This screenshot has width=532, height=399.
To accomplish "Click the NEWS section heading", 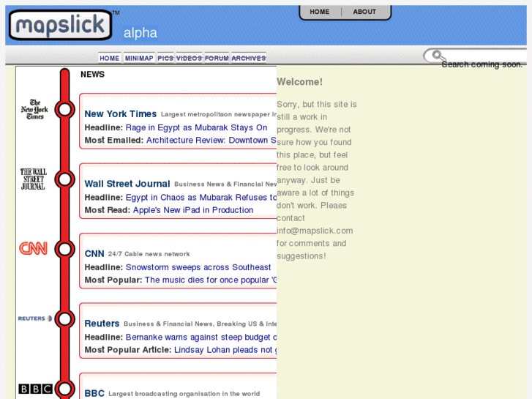I will [93, 75].
